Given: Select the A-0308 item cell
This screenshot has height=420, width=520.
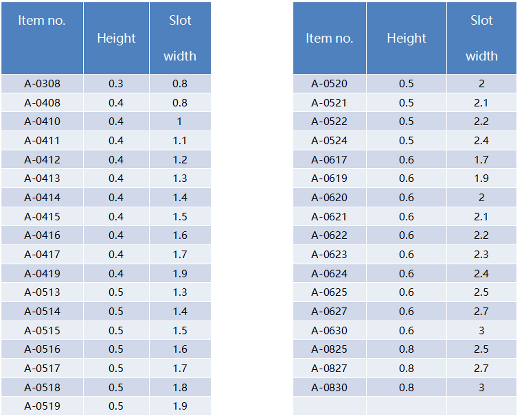Looking at the screenshot, I should point(42,84).
